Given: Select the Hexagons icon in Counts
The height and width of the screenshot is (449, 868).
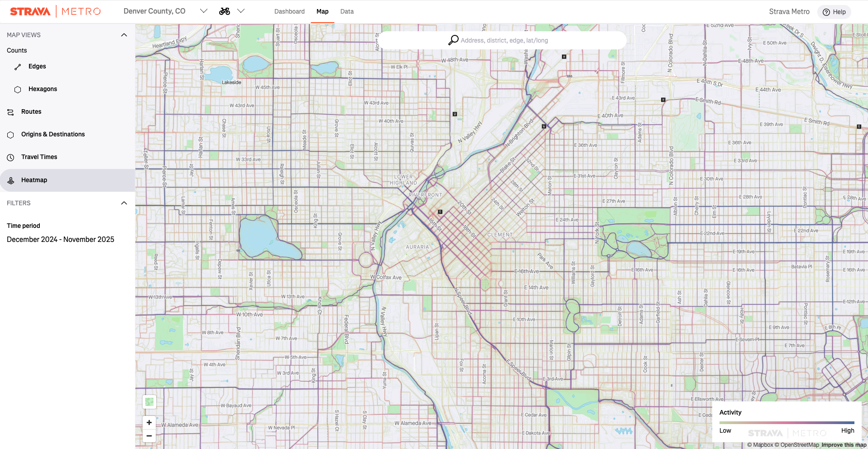Looking at the screenshot, I should point(18,90).
